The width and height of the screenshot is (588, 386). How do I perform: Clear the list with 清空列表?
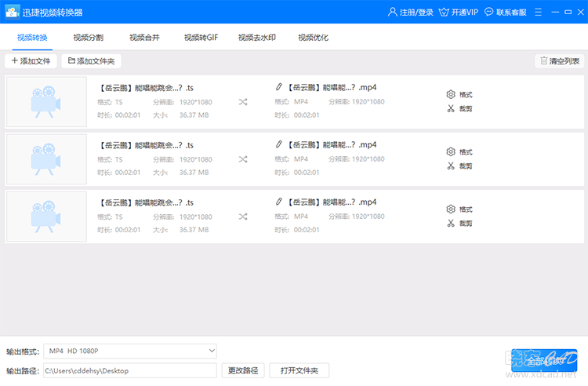pos(560,61)
